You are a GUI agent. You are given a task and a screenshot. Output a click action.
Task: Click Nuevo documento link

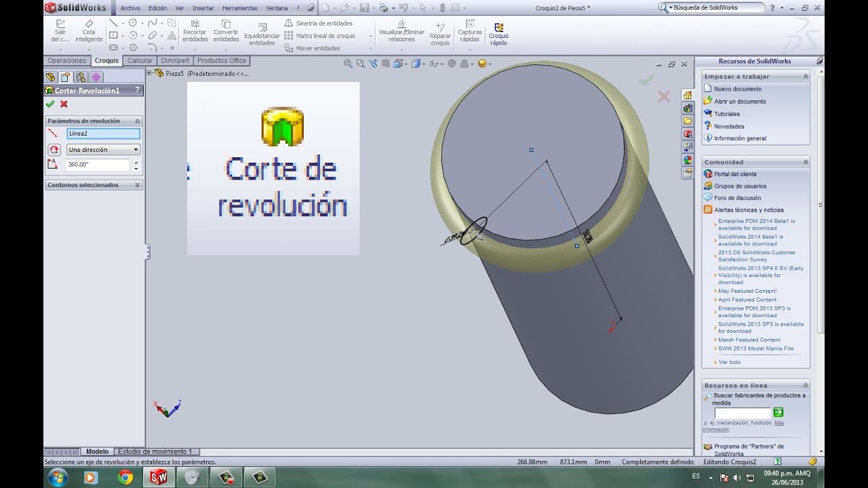point(738,89)
